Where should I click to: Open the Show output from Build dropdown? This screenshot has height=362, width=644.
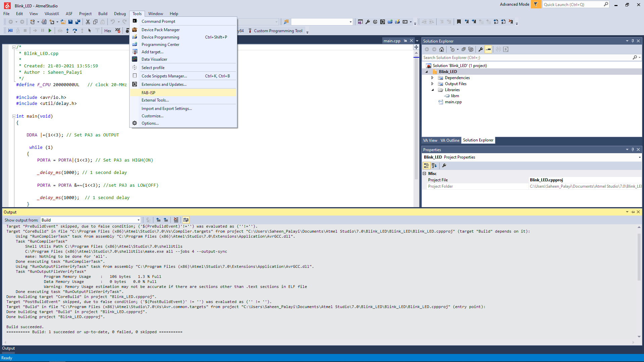click(139, 220)
